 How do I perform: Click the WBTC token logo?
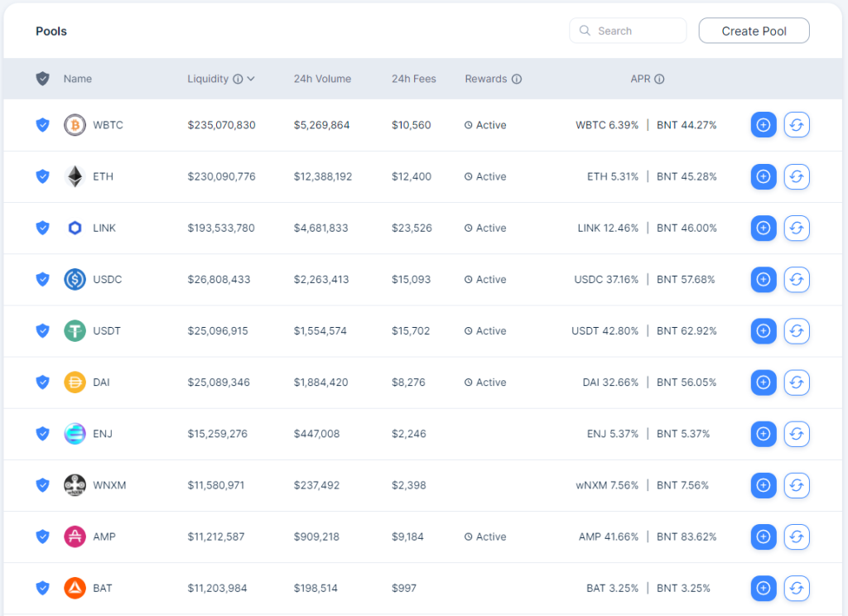(x=75, y=125)
